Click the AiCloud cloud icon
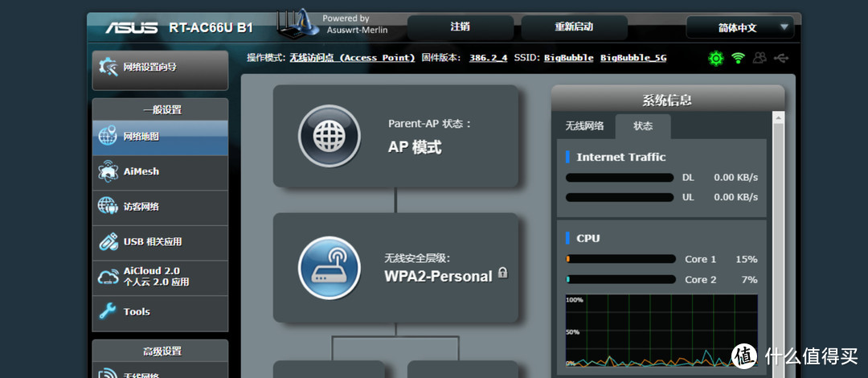Viewport: 868px width, 378px height. [x=108, y=277]
